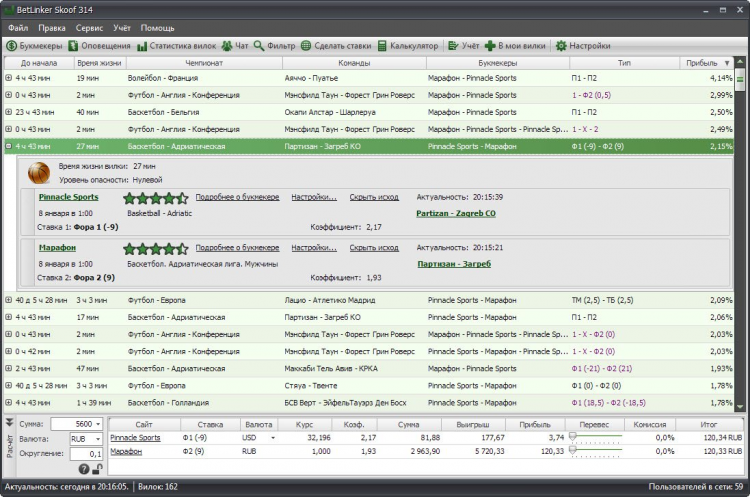The width and height of the screenshot is (750, 497).
Task: Sort by Чемпионат column header
Action: (x=204, y=63)
